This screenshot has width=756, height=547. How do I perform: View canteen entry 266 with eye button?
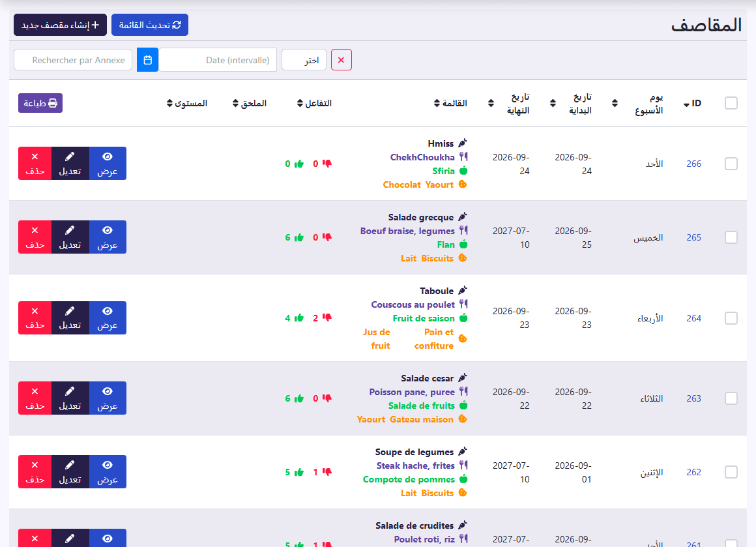[108, 164]
